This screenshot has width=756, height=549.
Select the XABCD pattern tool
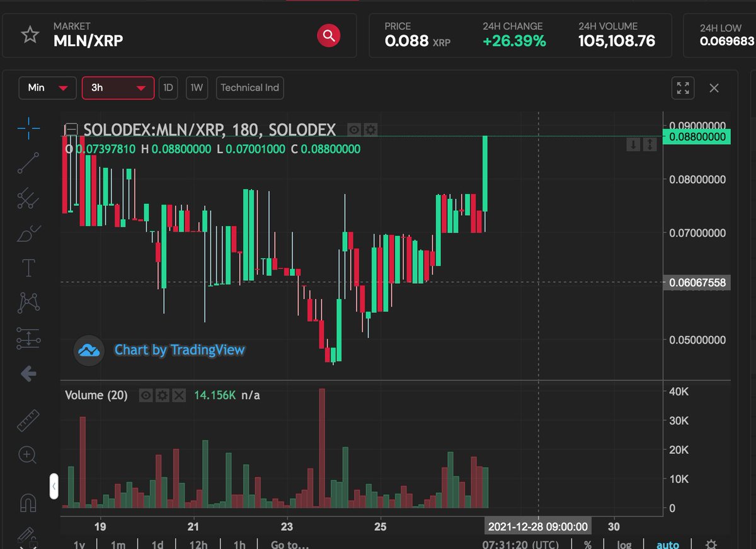click(x=28, y=302)
